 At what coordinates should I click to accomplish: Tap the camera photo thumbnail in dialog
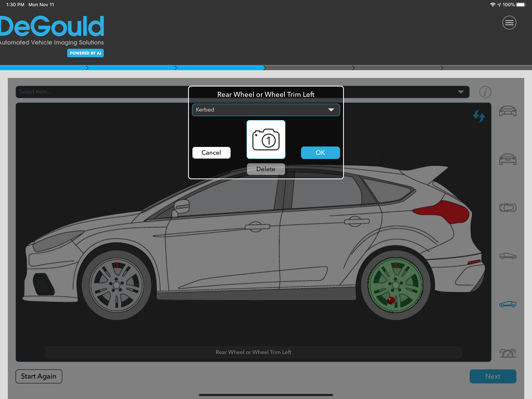pos(266,139)
